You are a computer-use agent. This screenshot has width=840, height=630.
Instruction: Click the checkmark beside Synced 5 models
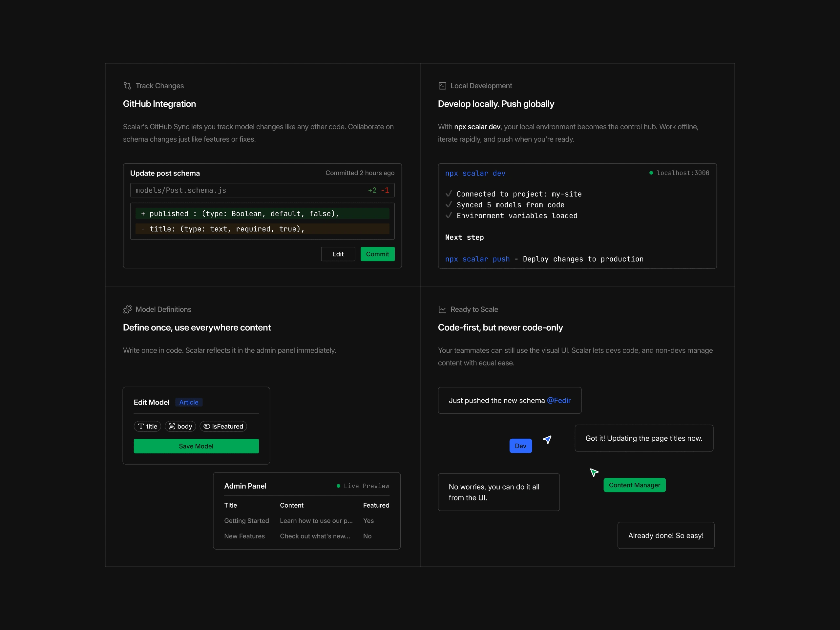point(449,204)
